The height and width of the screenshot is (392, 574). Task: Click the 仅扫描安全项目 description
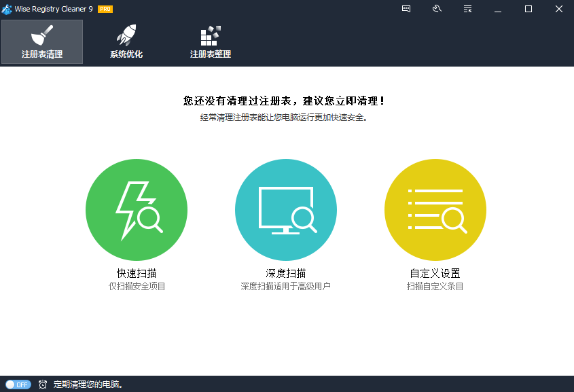(x=137, y=286)
